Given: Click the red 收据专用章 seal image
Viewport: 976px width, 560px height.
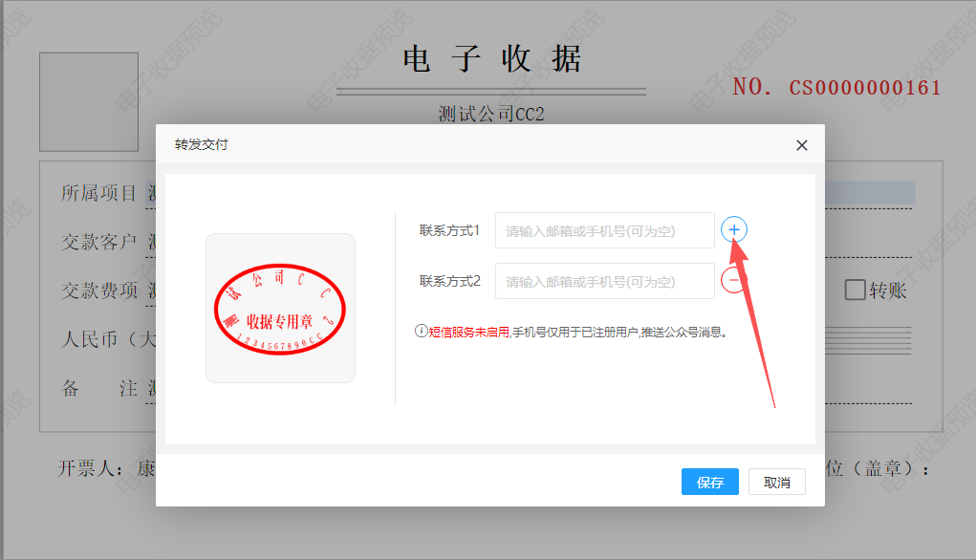Looking at the screenshot, I should [x=280, y=308].
